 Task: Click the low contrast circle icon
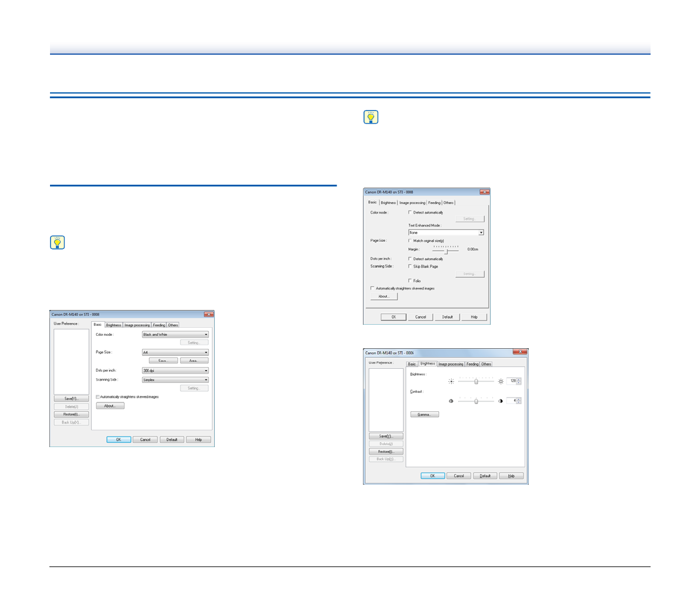point(451,401)
